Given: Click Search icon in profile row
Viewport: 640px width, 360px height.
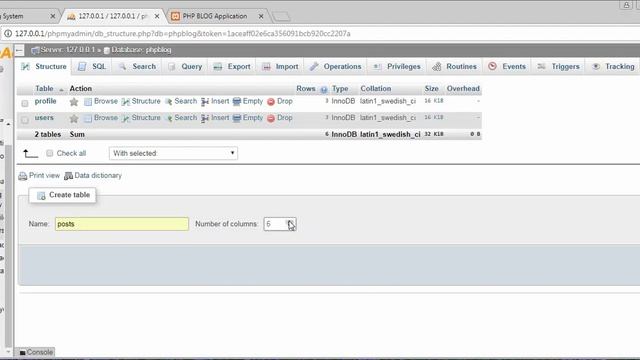Looking at the screenshot, I should point(169,102).
